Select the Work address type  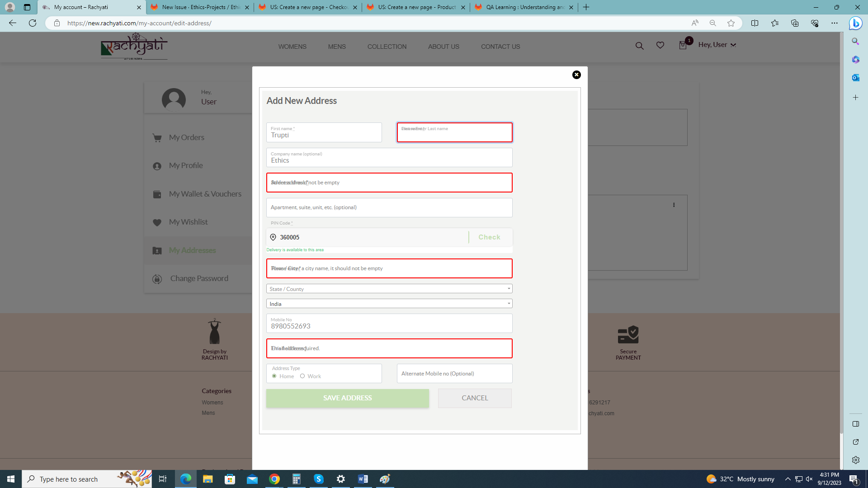[x=302, y=376]
